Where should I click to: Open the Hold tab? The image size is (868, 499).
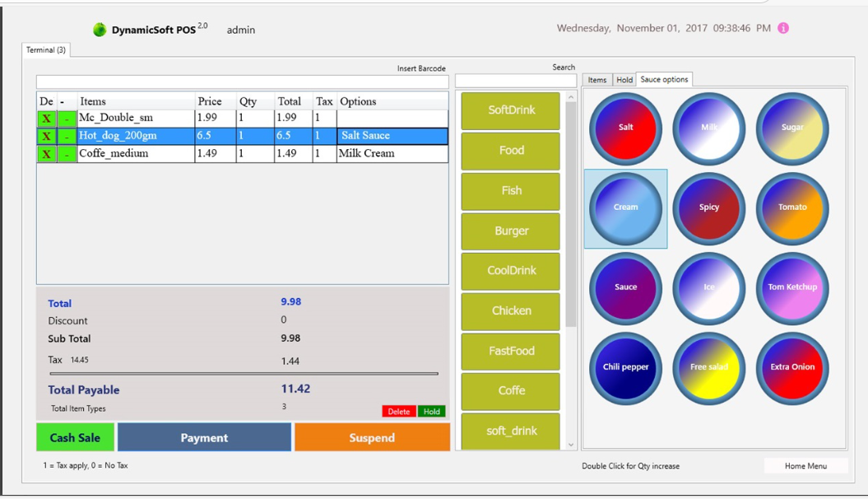coord(624,80)
